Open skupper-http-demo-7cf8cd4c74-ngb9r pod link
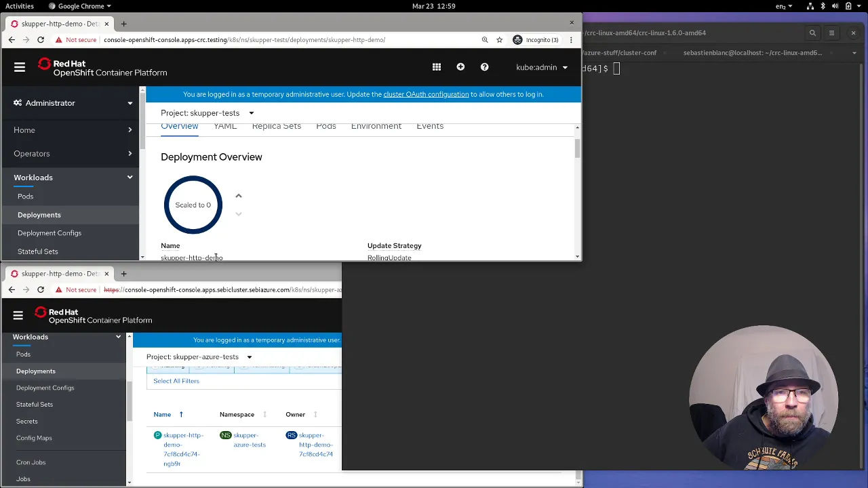This screenshot has width=868, height=488. click(183, 449)
